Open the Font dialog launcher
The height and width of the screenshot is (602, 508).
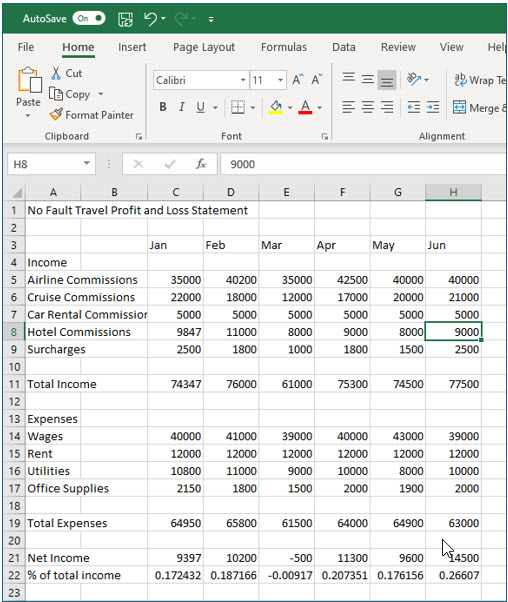(x=325, y=136)
